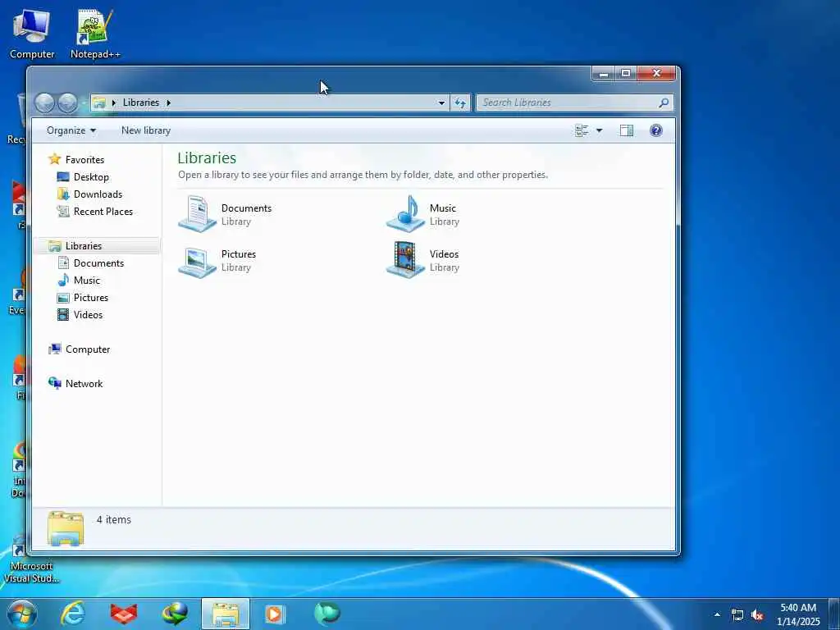Select Computer in the navigation pane

[x=80, y=349]
